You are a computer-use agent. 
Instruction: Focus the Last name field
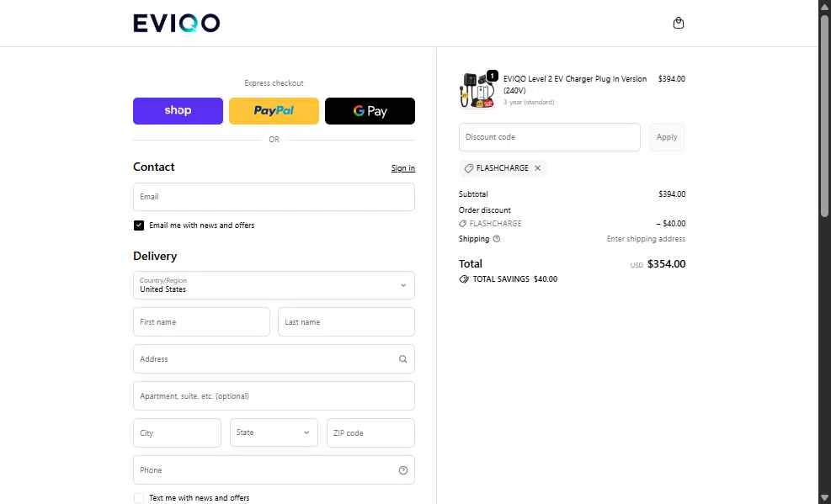point(346,322)
